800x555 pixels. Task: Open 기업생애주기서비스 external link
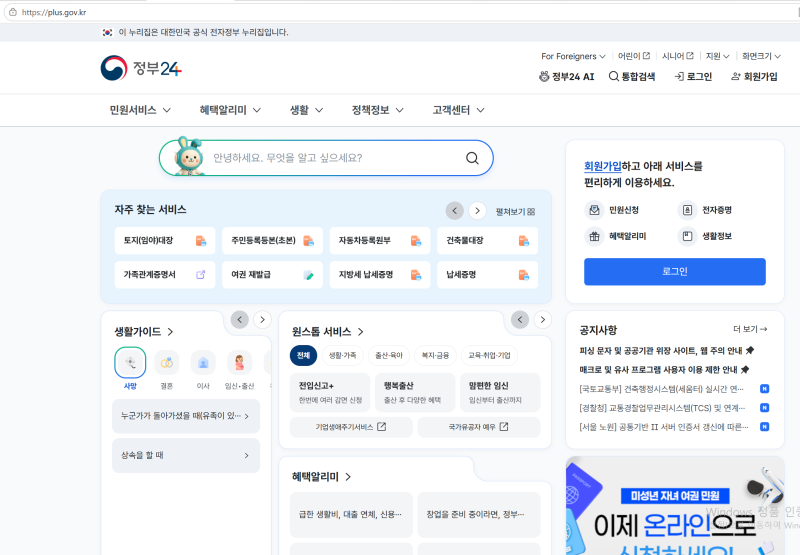click(x=351, y=427)
